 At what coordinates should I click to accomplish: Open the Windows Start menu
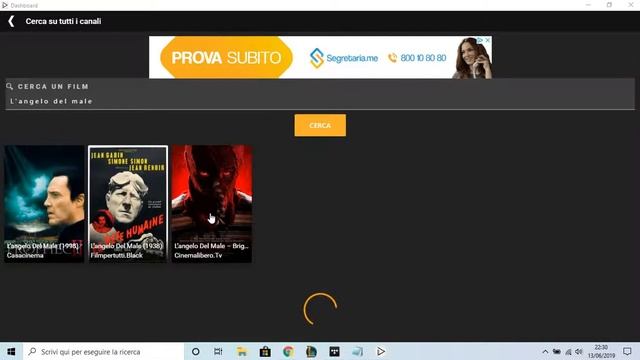point(11,351)
